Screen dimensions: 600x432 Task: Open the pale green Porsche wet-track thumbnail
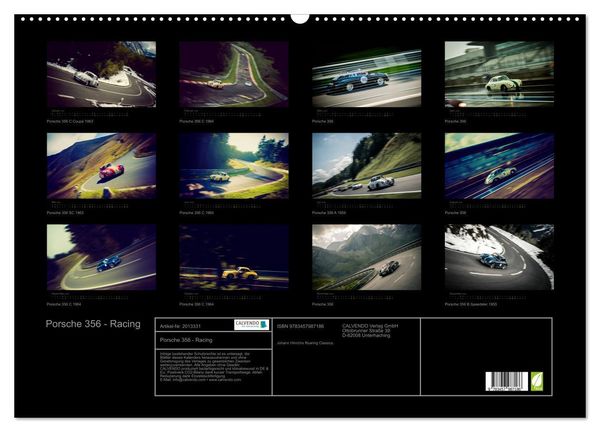pos(499,74)
